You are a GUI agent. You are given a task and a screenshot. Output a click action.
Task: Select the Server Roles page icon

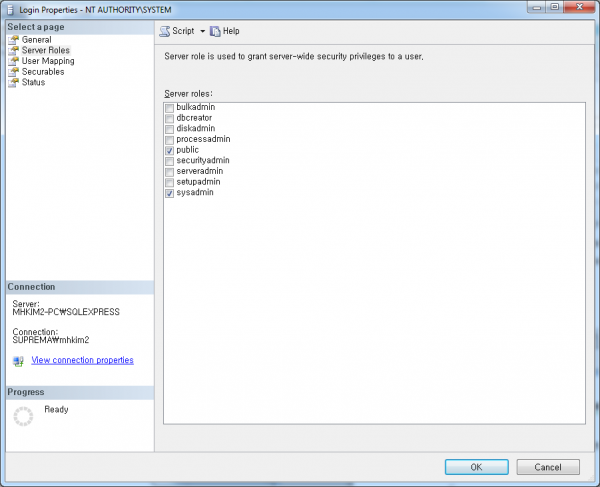click(x=14, y=51)
